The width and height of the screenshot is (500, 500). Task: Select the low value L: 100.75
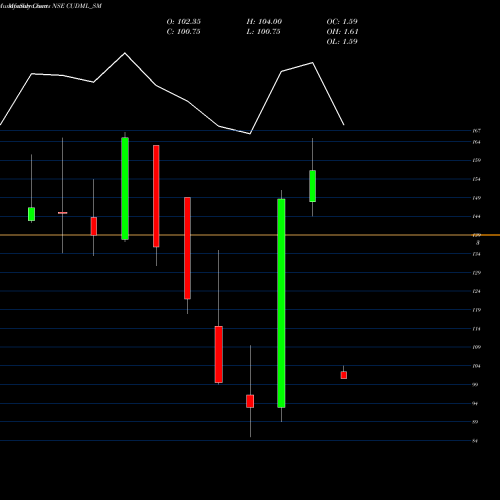[x=263, y=32]
